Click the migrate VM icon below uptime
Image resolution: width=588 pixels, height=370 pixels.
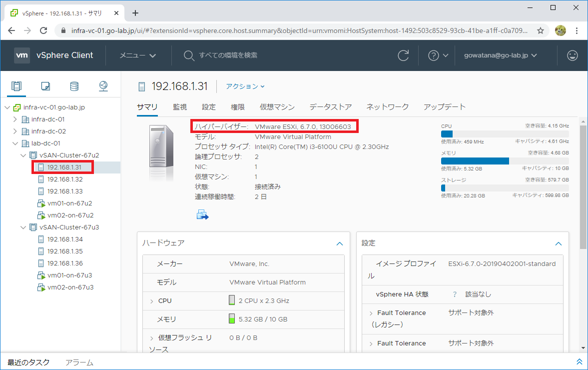(x=202, y=214)
